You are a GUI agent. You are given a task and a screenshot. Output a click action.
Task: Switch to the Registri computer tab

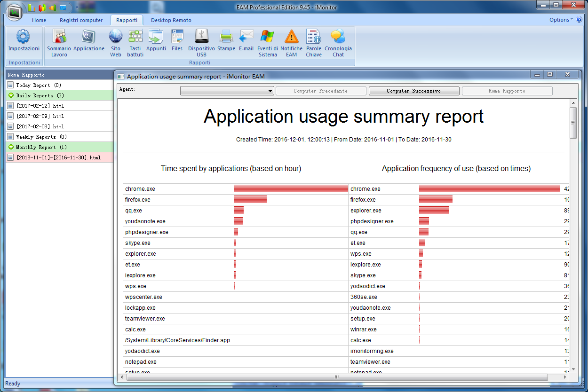click(81, 20)
